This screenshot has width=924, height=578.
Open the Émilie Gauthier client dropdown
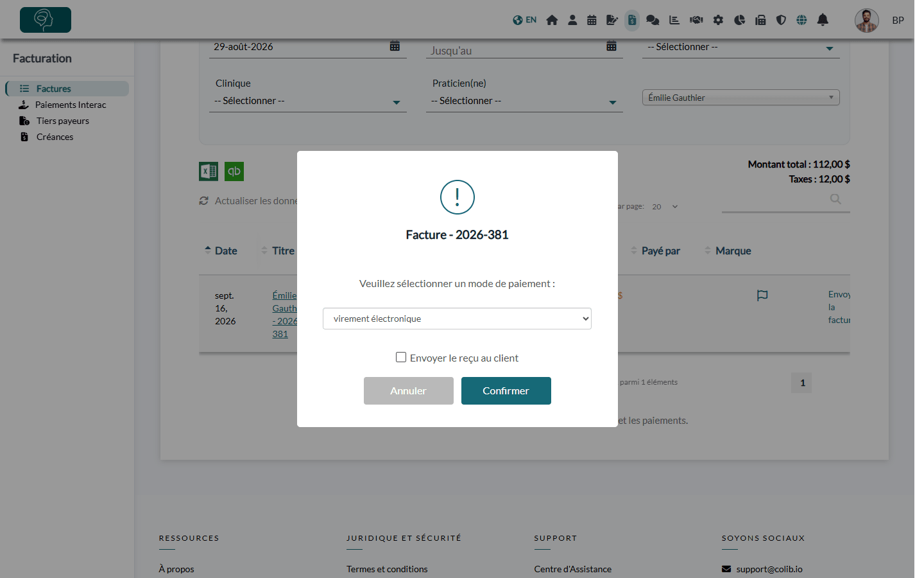pyautogui.click(x=741, y=98)
